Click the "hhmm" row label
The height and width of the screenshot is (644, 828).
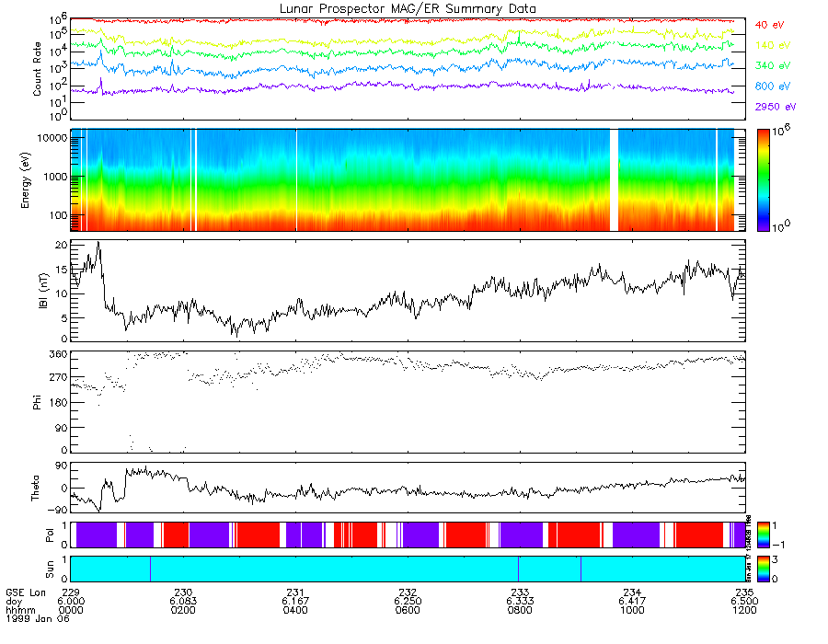[x=20, y=610]
